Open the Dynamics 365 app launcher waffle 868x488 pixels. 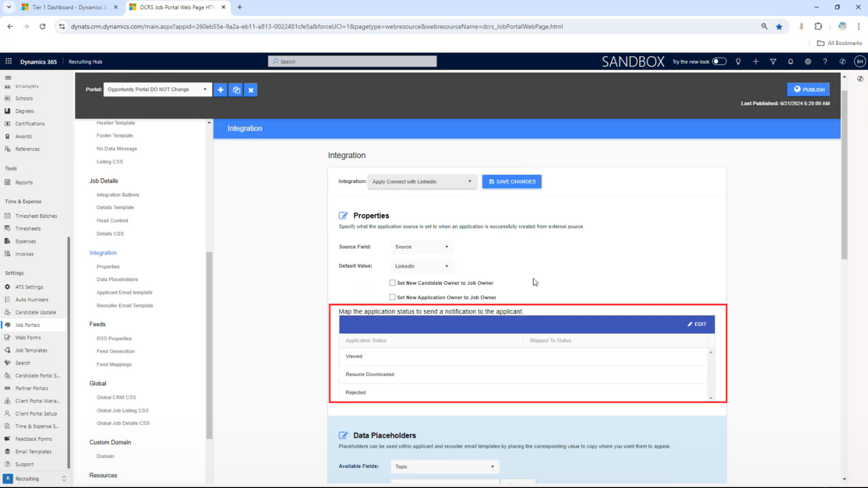click(9, 61)
